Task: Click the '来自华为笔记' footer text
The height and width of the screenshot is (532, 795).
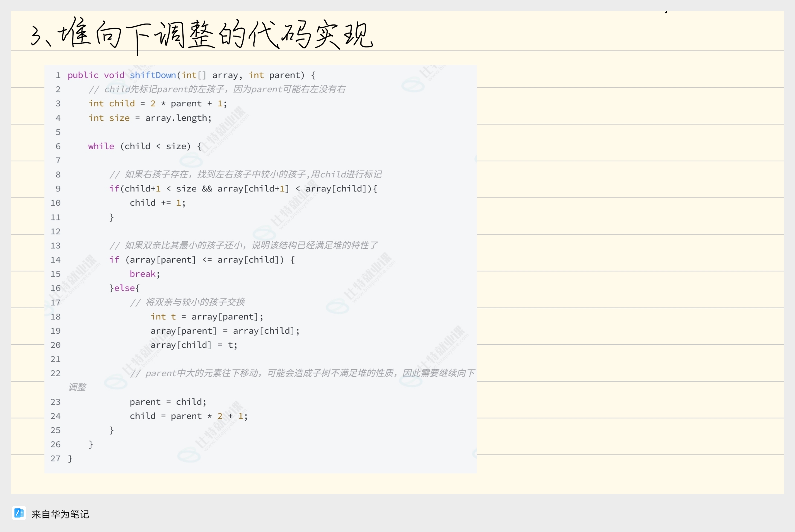Action: pyautogui.click(x=60, y=514)
